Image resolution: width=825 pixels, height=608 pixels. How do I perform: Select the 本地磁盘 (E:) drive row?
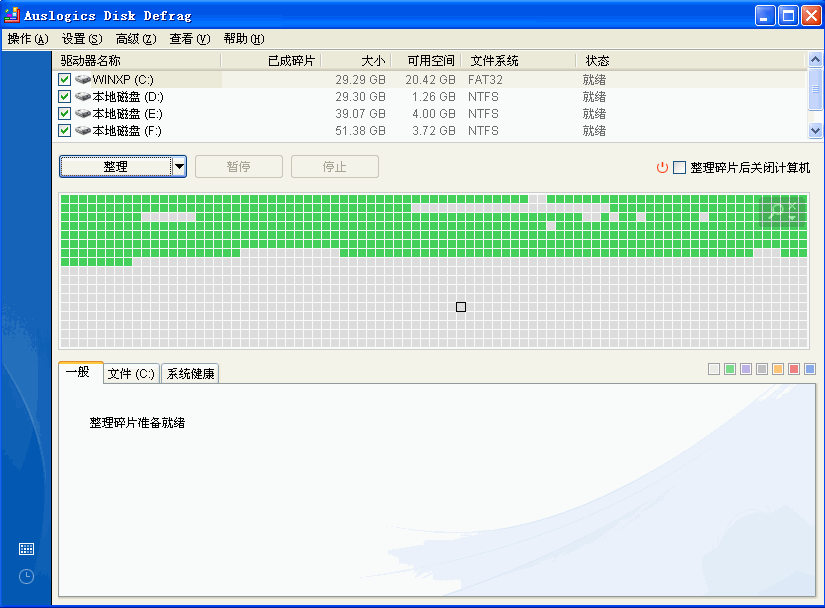click(x=430, y=113)
